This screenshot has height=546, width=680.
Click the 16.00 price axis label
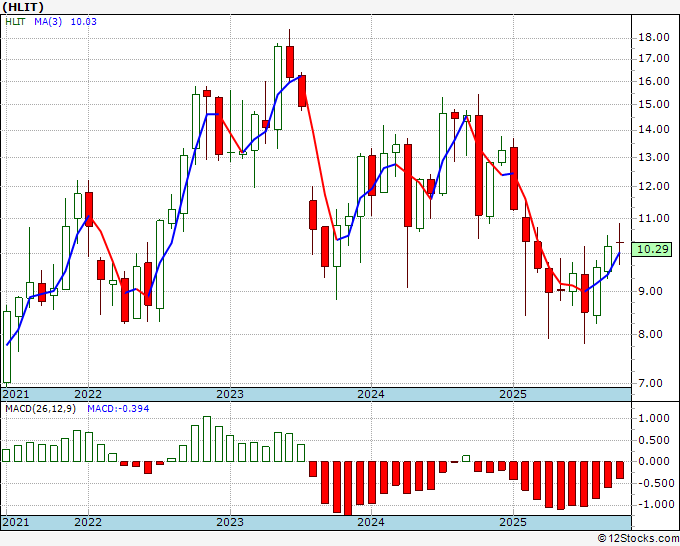click(x=654, y=81)
